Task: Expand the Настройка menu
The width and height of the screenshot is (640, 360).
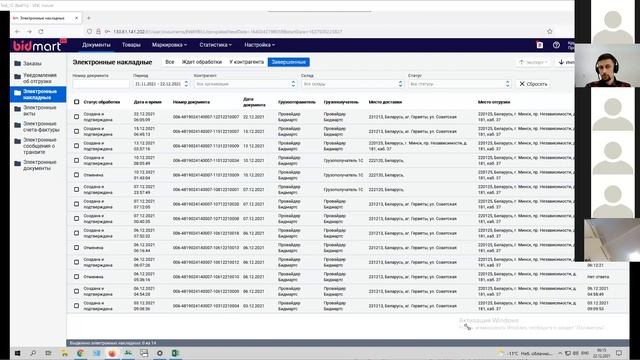Action: point(260,45)
